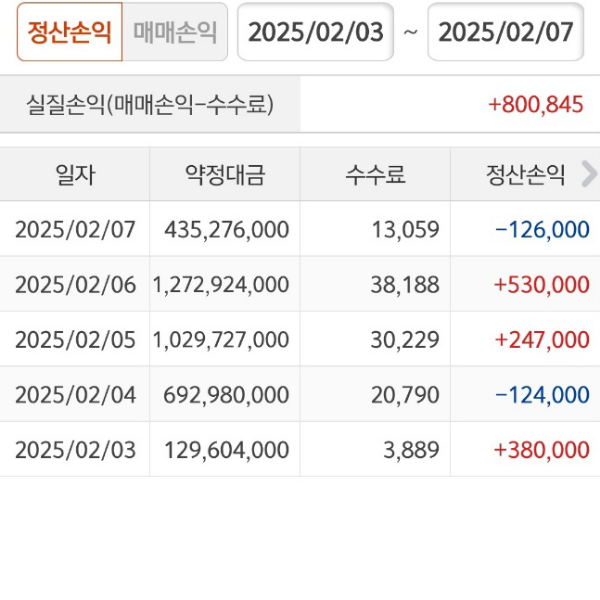This screenshot has width=600, height=600.
Task: Click the right chevron in table header
Action: 588,174
